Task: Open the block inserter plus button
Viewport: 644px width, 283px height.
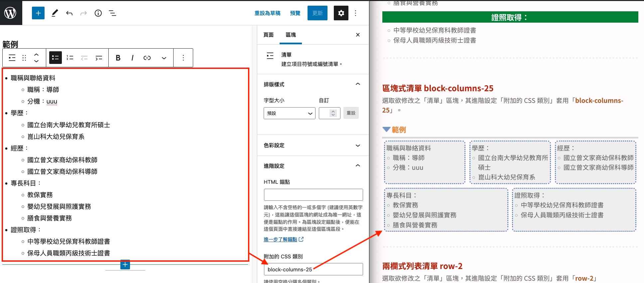Action: pyautogui.click(x=38, y=13)
